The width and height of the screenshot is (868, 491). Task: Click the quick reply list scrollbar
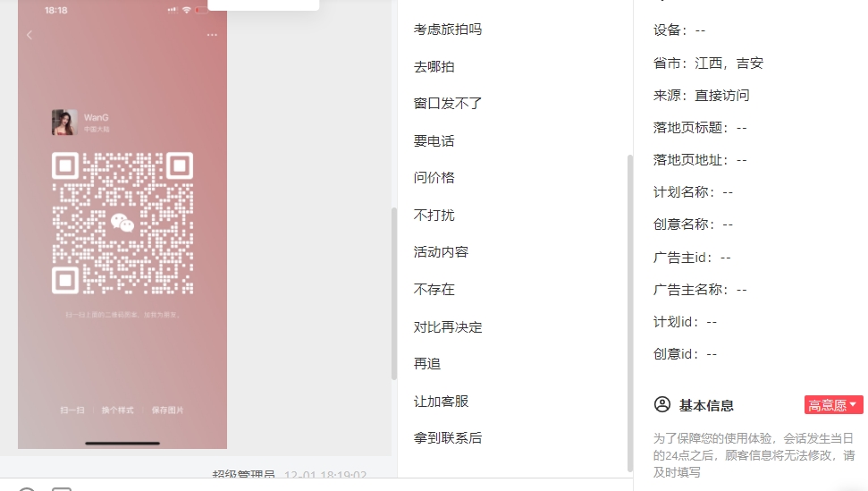point(629,313)
